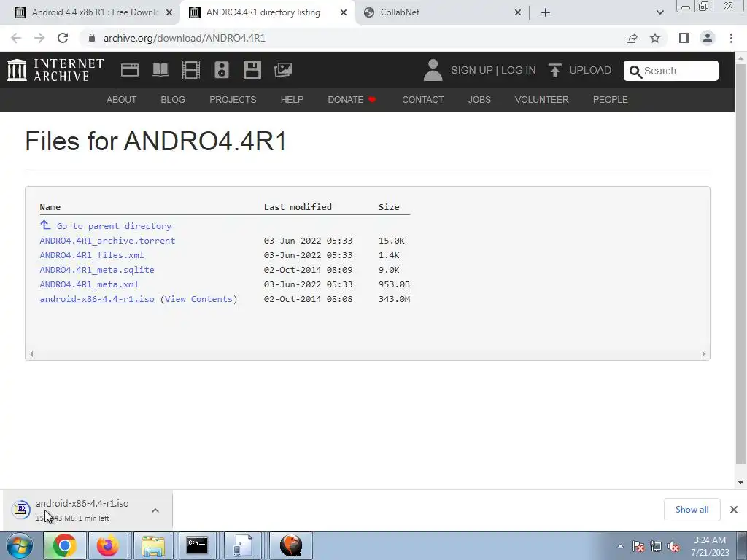Viewport: 747px width, 560px height.
Task: Open the command prompt taskbar icon
Action: pyautogui.click(x=197, y=545)
